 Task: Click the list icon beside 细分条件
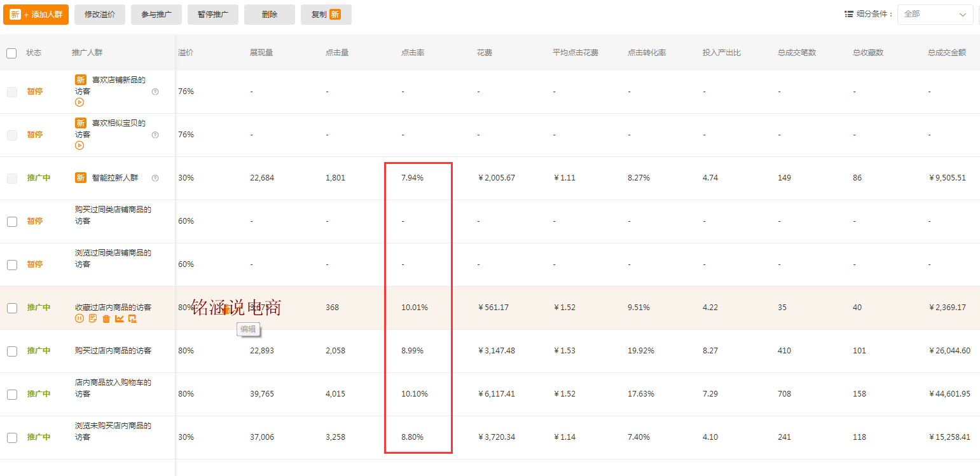[849, 14]
